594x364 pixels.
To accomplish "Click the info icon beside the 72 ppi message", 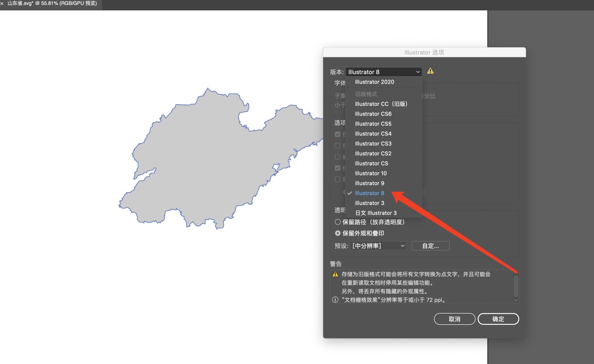I will point(335,300).
